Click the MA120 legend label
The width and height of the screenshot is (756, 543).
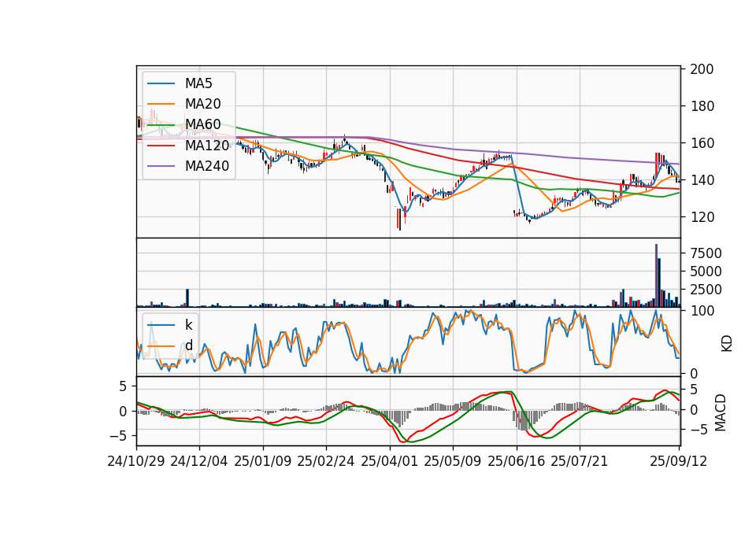[x=207, y=145]
